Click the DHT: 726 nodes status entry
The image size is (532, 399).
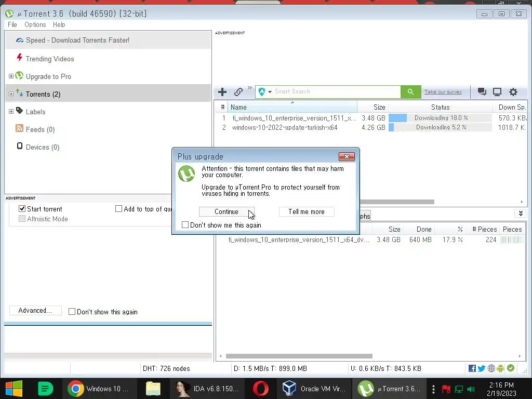click(166, 368)
